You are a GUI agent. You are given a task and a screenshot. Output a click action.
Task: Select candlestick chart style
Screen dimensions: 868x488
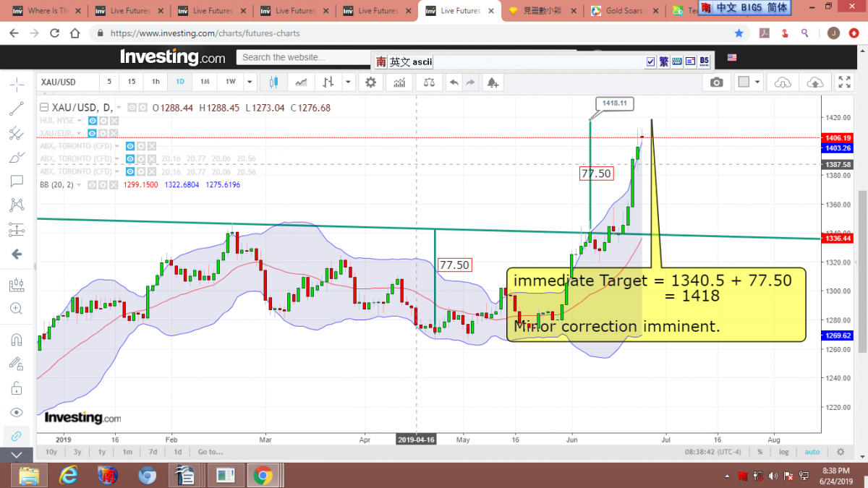[x=274, y=82]
